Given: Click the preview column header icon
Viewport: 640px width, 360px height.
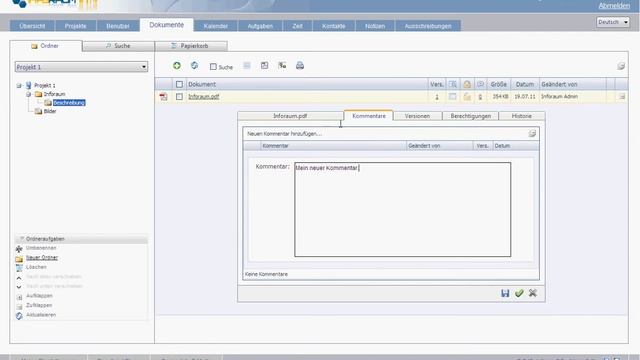Looking at the screenshot, I should pos(453,84).
